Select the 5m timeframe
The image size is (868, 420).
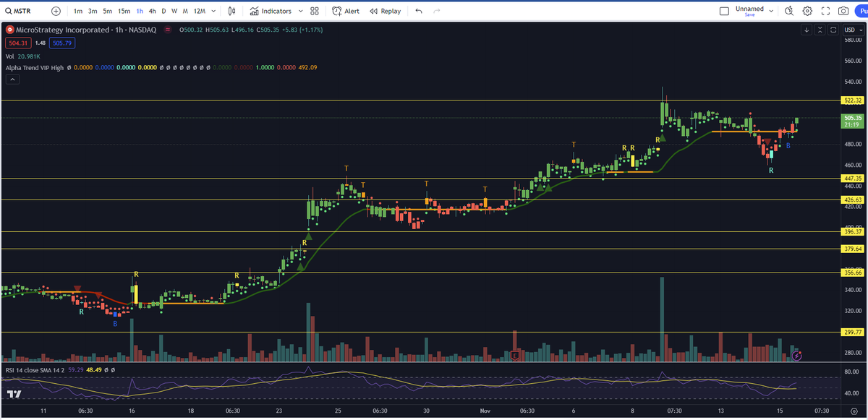pyautogui.click(x=107, y=11)
